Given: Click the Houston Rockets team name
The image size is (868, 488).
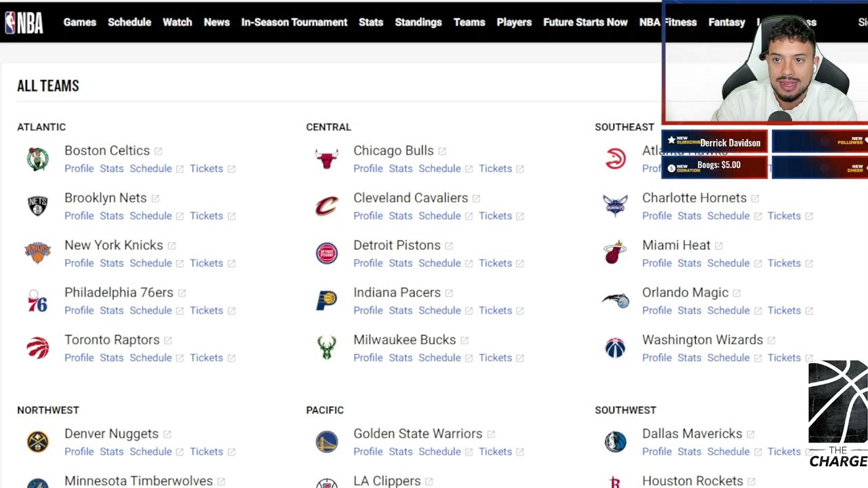Looking at the screenshot, I should click(x=692, y=481).
